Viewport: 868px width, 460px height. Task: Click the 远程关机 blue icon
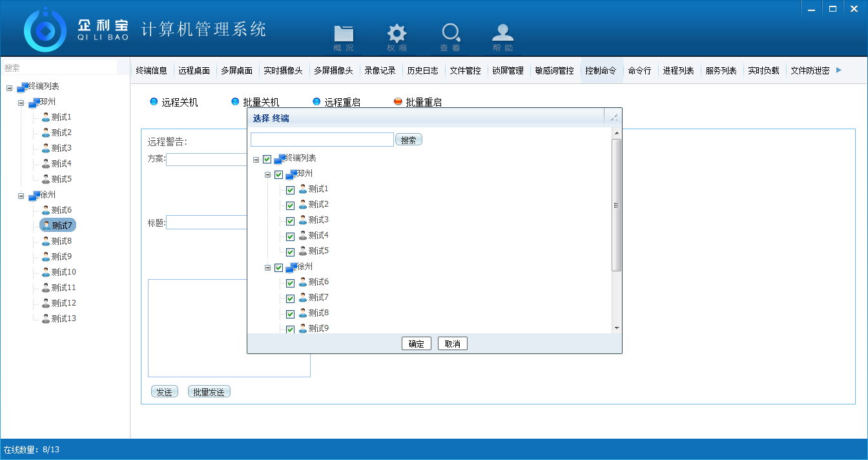click(x=154, y=101)
